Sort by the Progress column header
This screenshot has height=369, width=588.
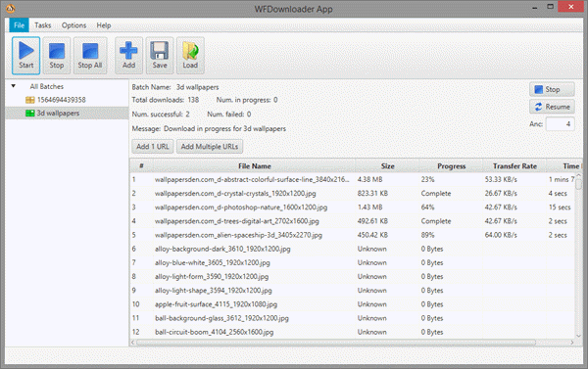pos(451,166)
